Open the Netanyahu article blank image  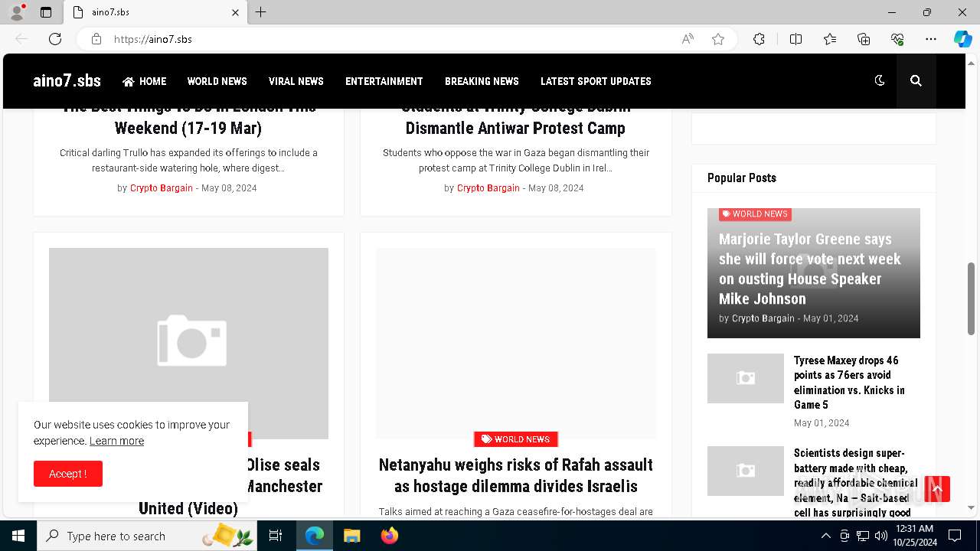point(515,343)
